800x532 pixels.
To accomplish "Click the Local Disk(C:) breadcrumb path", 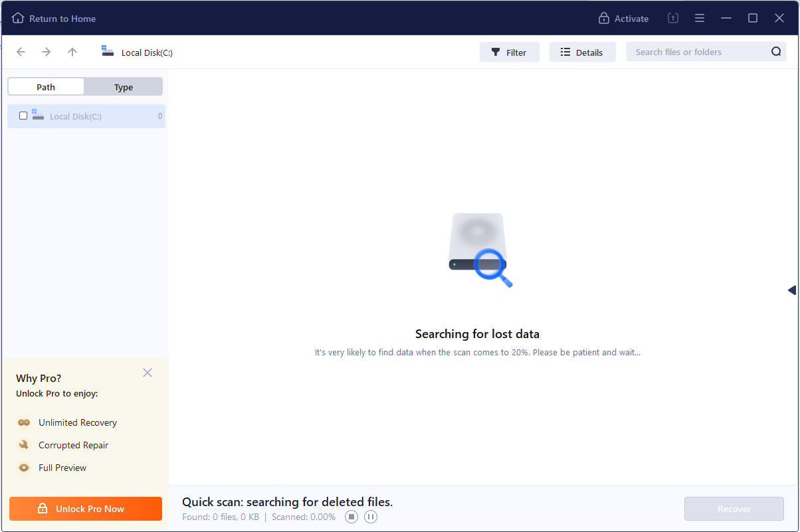I will point(147,52).
